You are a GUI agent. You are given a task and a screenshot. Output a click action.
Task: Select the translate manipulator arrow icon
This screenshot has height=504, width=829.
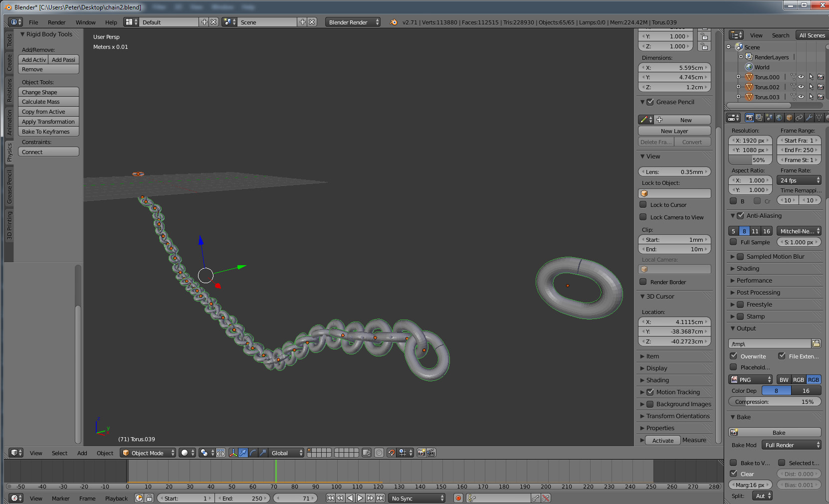243,453
